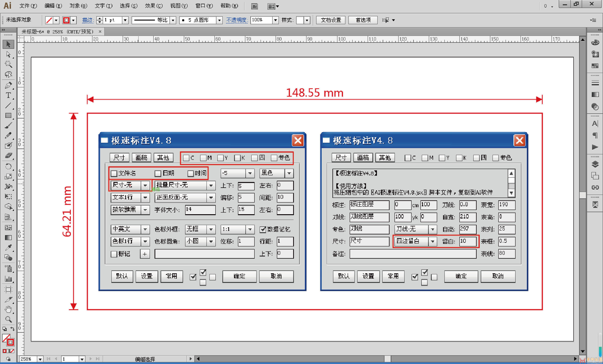Screen dimensions: 603x364
Task: Open fill color swatch in control bar
Action: [x=49, y=20]
